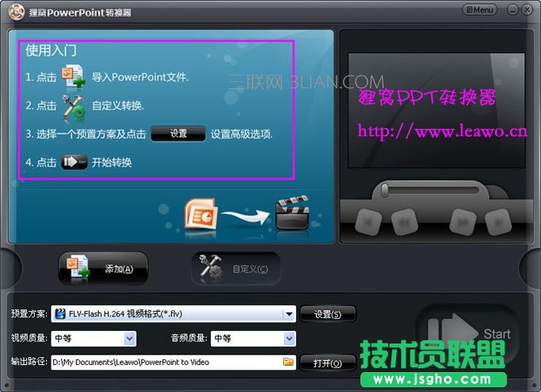This screenshot has width=541, height=392.
Task: Click the video clapperboard icon
Action: click(x=292, y=212)
